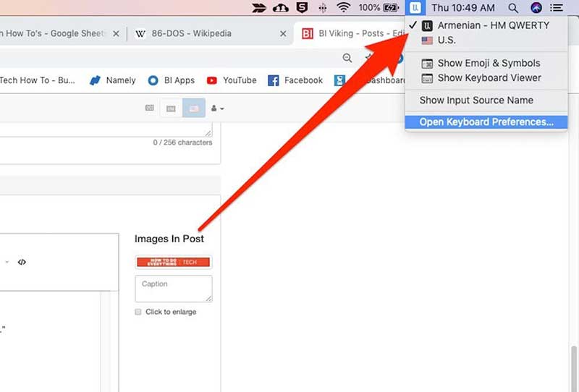Switch input source to U.S.

coord(447,41)
